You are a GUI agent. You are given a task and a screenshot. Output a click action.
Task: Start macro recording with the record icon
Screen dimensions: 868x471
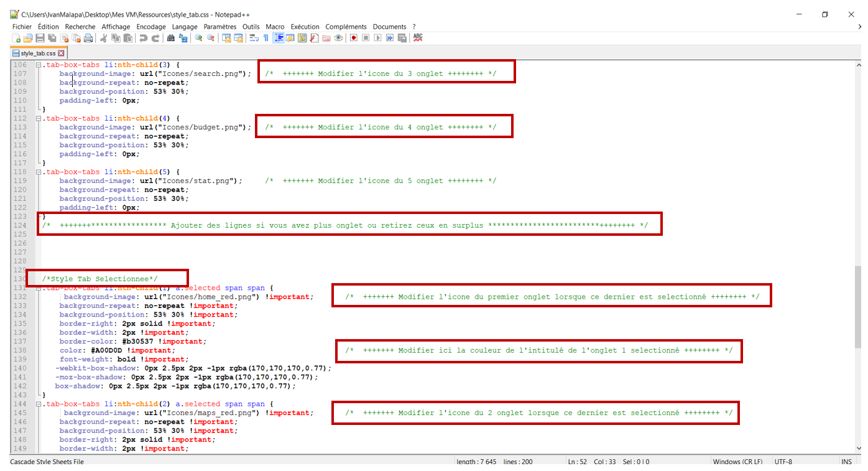(x=354, y=38)
